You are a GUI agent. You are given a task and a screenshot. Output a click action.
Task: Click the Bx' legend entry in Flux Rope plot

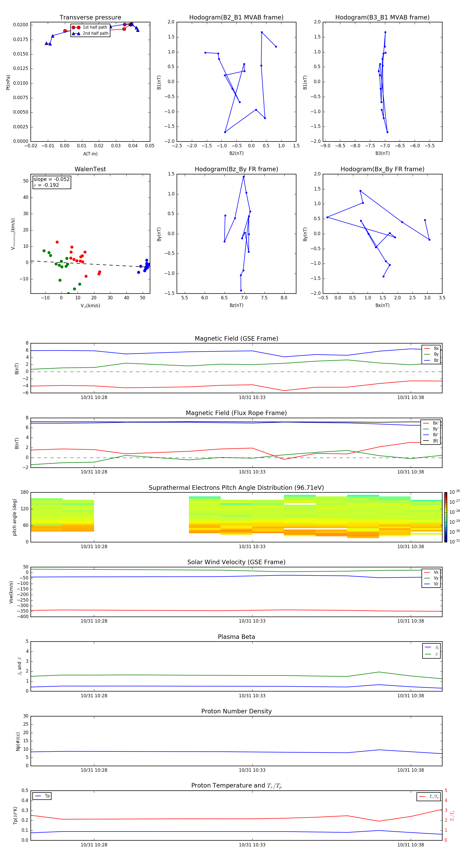click(431, 423)
